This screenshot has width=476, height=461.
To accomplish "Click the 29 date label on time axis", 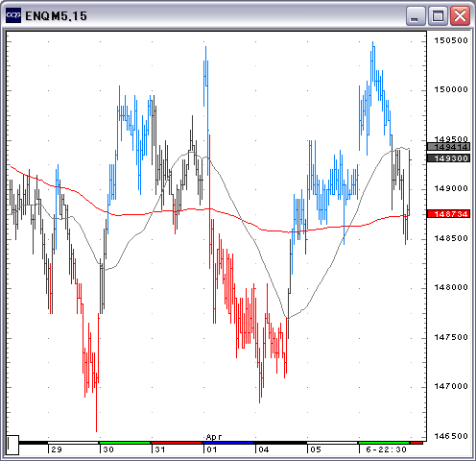I will pos(57,449).
